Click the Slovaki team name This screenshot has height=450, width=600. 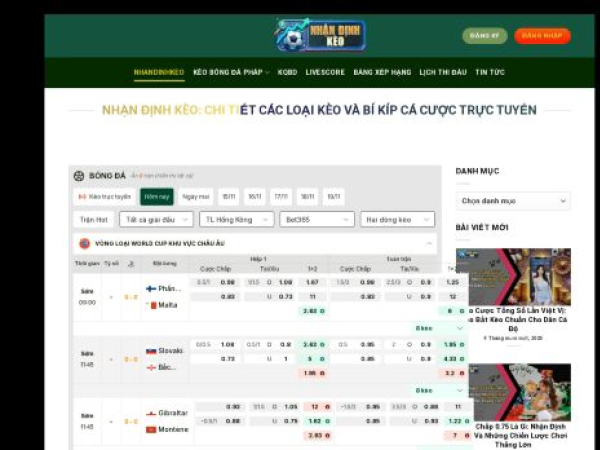click(x=171, y=351)
